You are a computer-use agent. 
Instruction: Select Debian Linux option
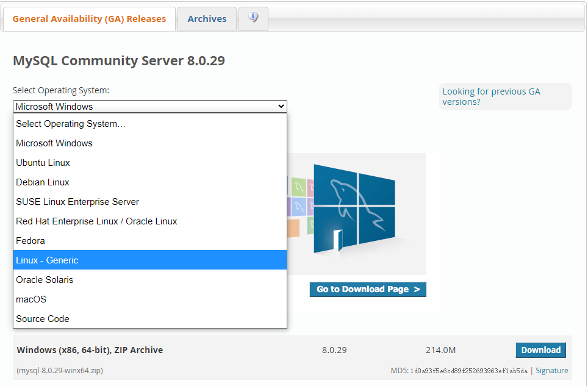150,182
